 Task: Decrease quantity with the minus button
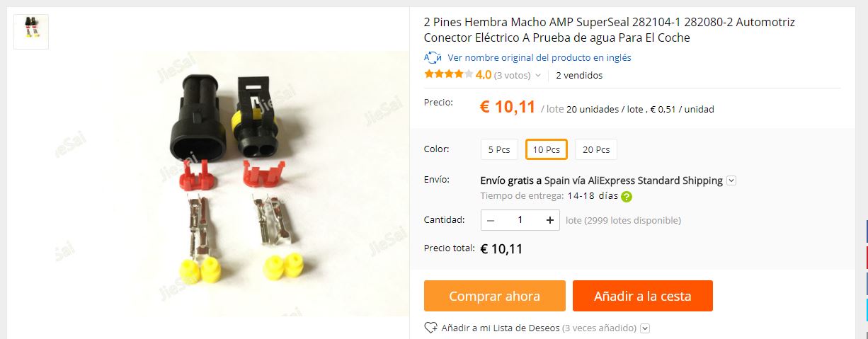click(x=491, y=220)
